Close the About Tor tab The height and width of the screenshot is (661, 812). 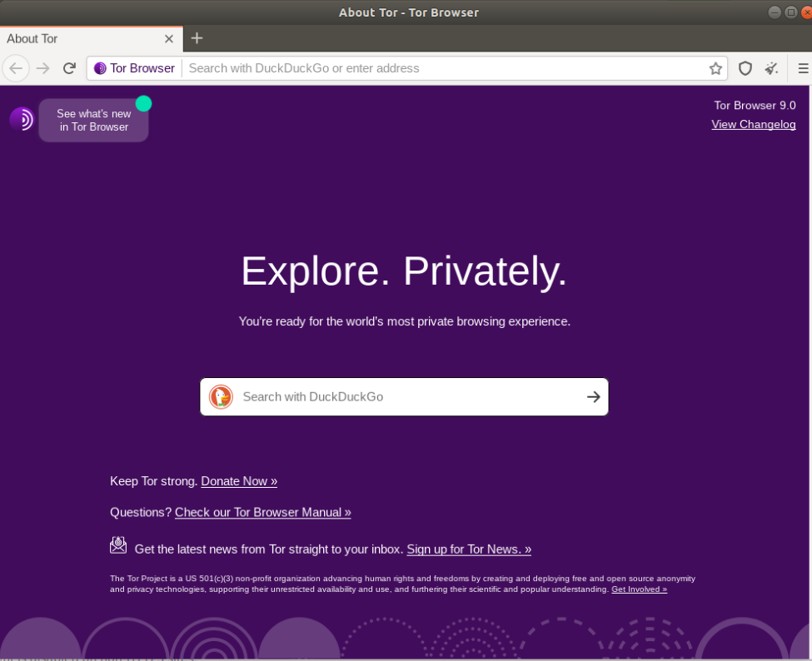coord(169,39)
